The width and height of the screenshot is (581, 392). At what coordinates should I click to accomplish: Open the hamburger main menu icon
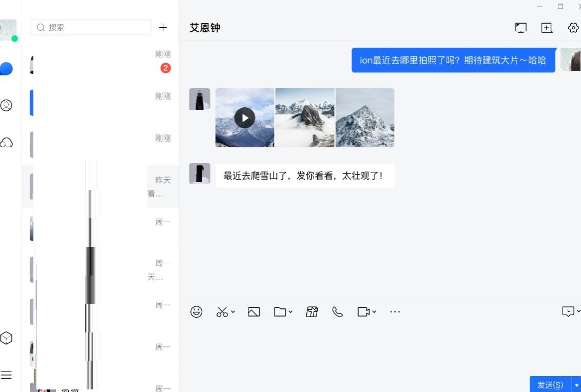point(6,375)
